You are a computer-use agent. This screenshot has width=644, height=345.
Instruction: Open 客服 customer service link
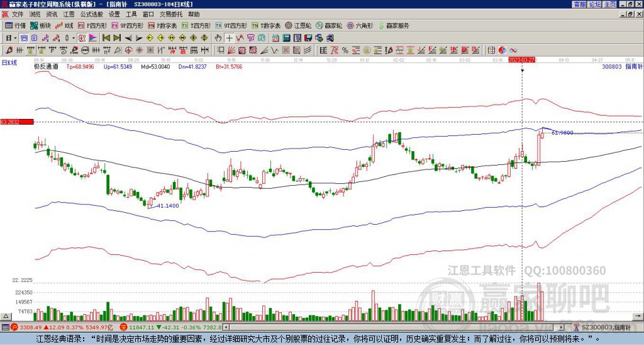[x=580, y=4]
